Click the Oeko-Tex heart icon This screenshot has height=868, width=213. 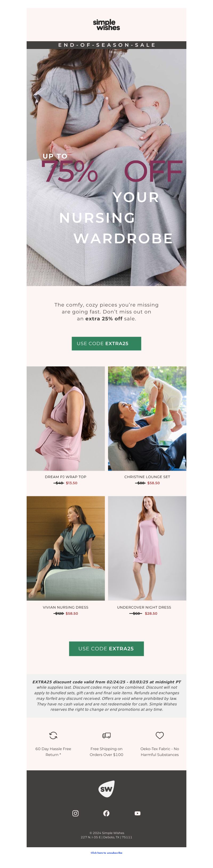click(160, 735)
